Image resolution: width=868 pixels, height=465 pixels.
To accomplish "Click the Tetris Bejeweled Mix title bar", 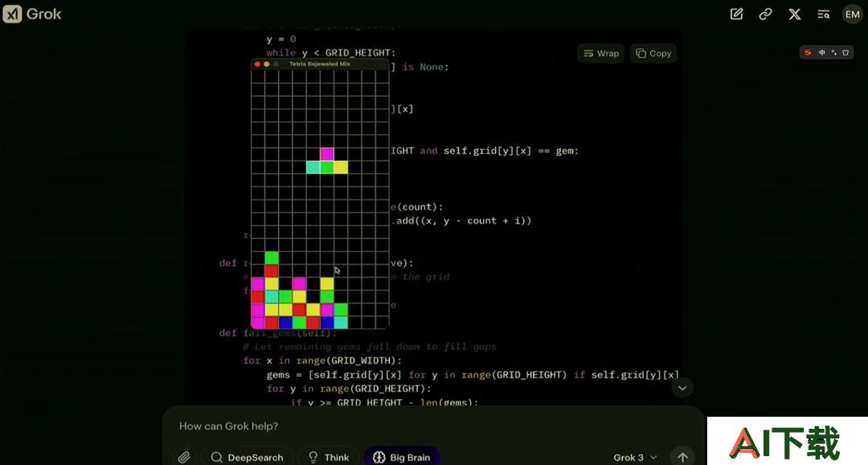I will click(x=320, y=64).
